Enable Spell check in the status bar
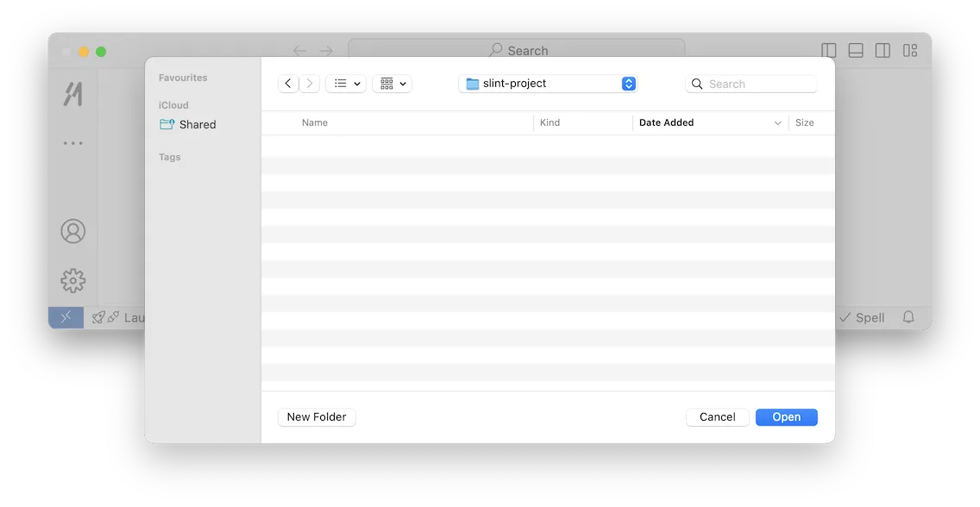980x507 pixels. click(862, 317)
